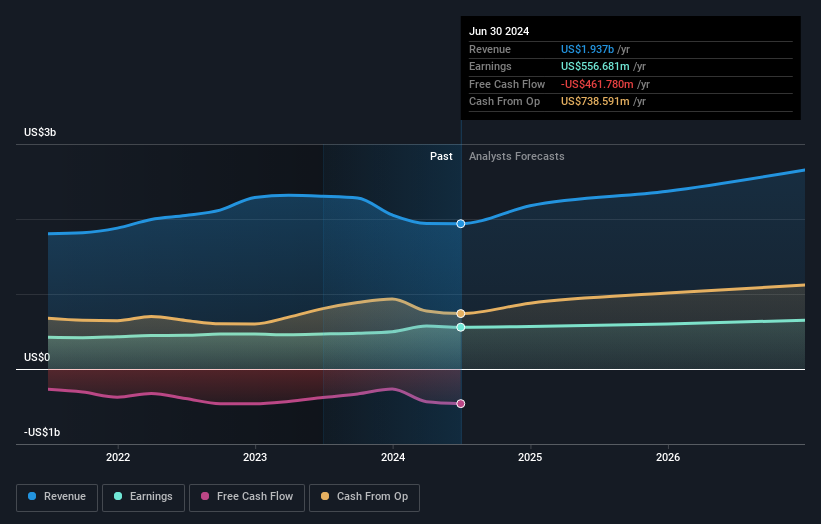
Task: Click the US$0 y-axis label
Action: (x=37, y=358)
